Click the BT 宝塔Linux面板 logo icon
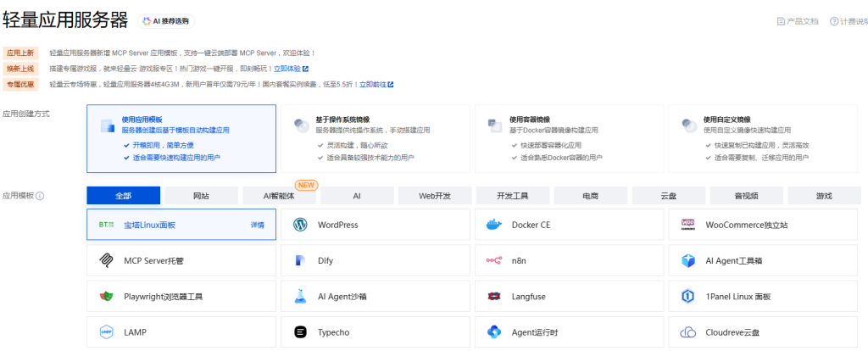Image resolution: width=868 pixels, height=351 pixels. coord(106,225)
